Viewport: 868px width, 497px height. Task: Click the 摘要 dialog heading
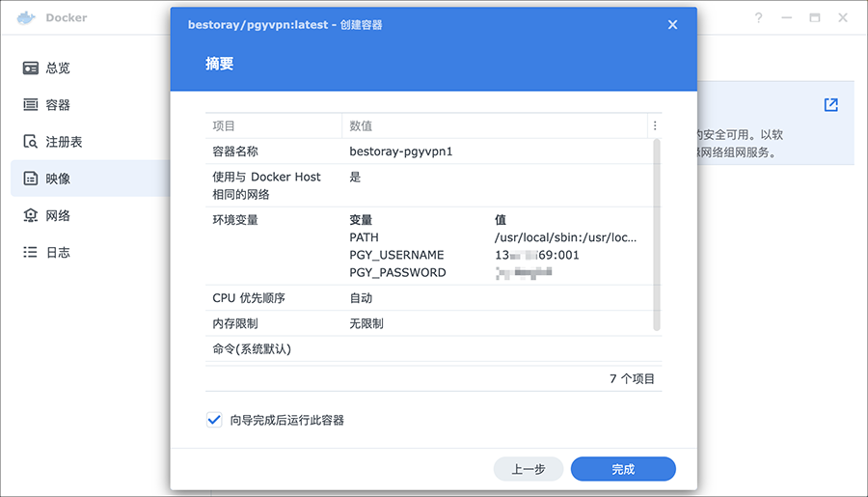(x=219, y=64)
